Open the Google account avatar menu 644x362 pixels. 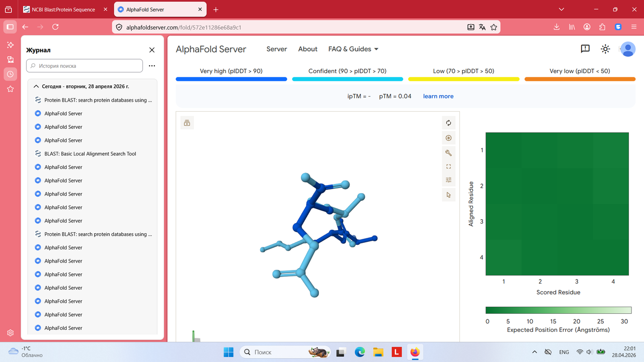pos(627,49)
